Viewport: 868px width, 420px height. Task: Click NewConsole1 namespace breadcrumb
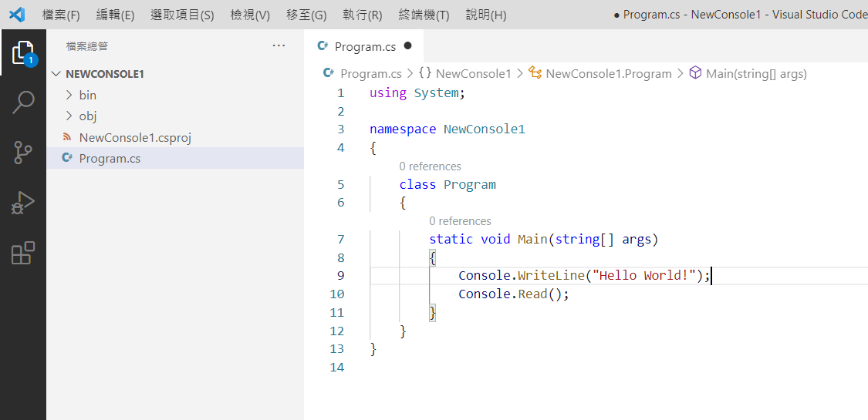(473, 73)
